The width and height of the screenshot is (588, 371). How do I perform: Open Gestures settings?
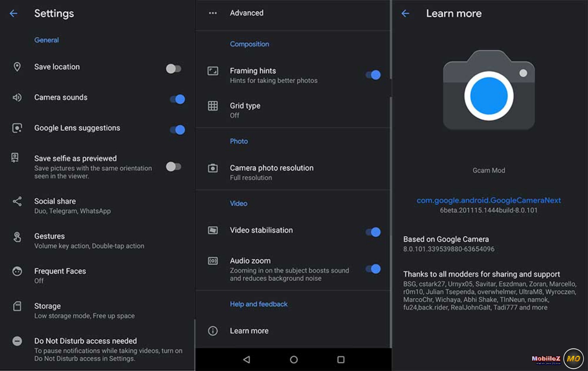98,241
